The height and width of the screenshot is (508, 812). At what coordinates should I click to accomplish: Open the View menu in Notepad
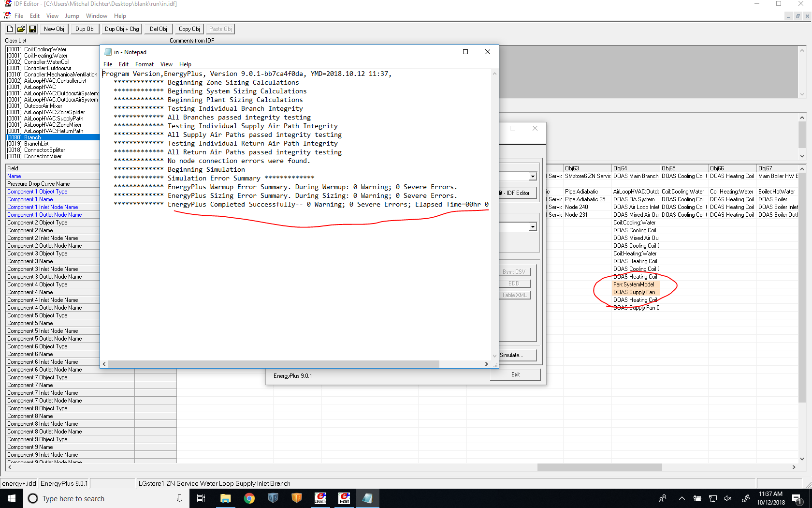pyautogui.click(x=166, y=64)
